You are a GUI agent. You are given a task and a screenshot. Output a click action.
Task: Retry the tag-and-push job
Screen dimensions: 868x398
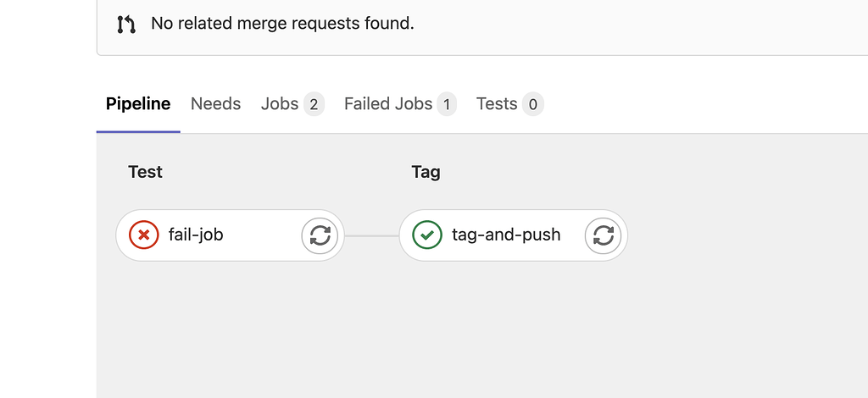(x=603, y=235)
